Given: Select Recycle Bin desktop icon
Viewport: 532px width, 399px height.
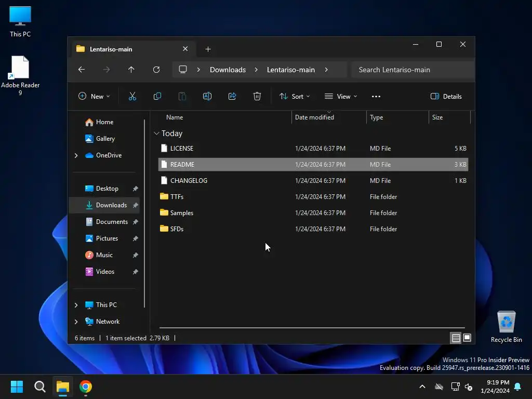Looking at the screenshot, I should pyautogui.click(x=506, y=327).
